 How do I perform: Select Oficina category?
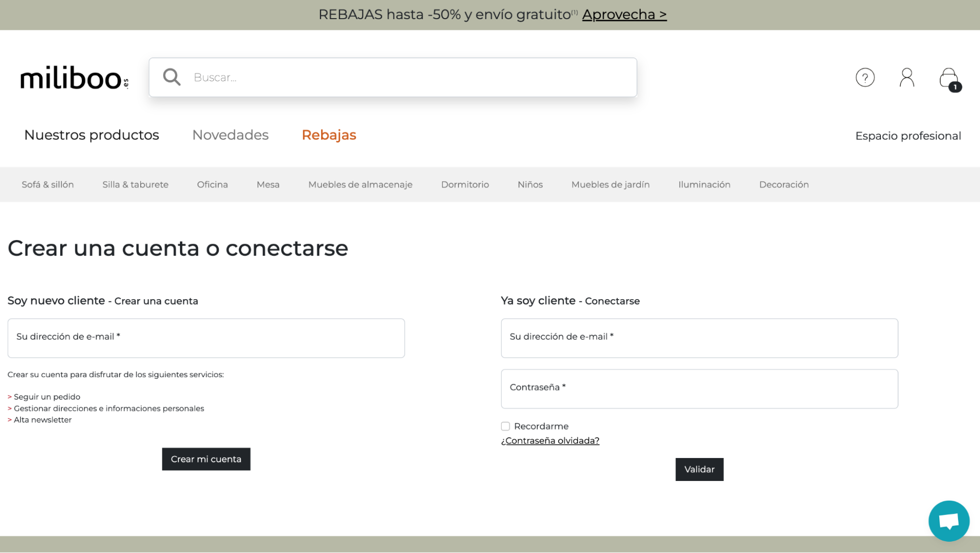(x=212, y=185)
